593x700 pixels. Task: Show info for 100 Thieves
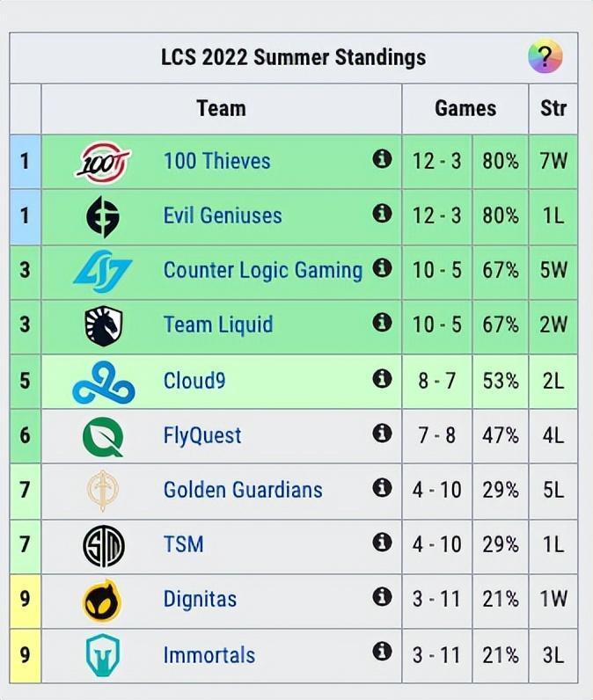point(382,158)
